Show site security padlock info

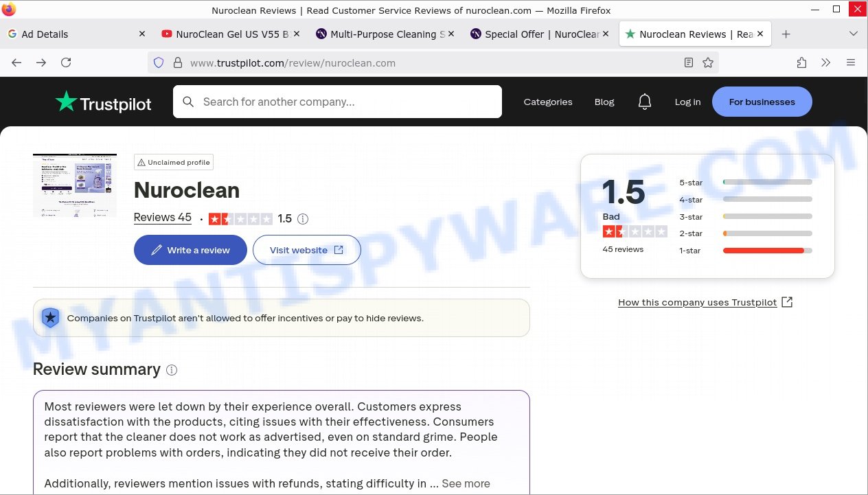tap(177, 62)
